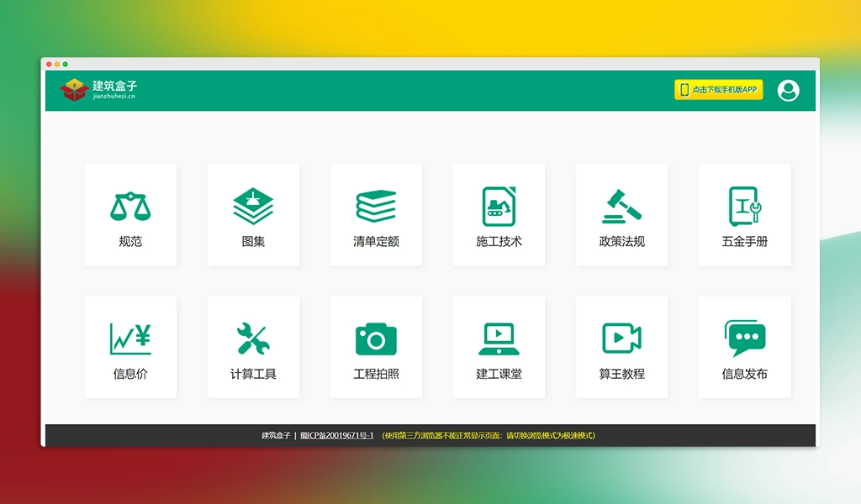Open the ICP备20019671号-1 link

pyautogui.click(x=336, y=435)
